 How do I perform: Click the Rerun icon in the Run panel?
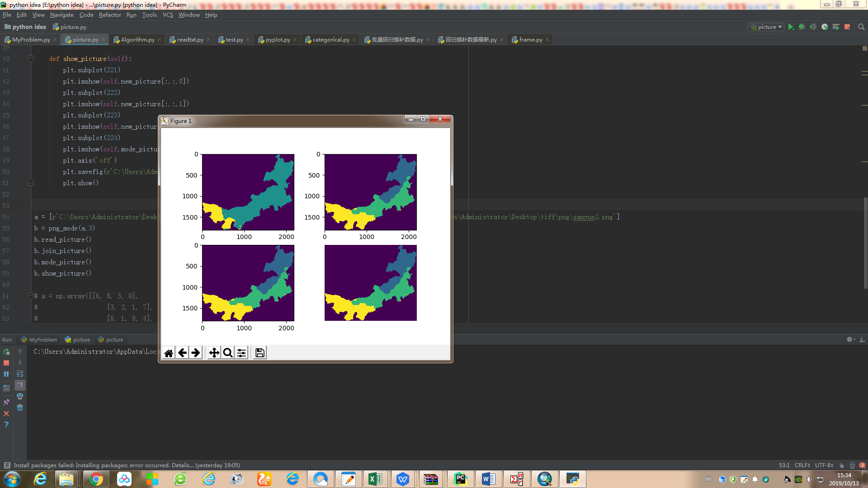coord(6,352)
